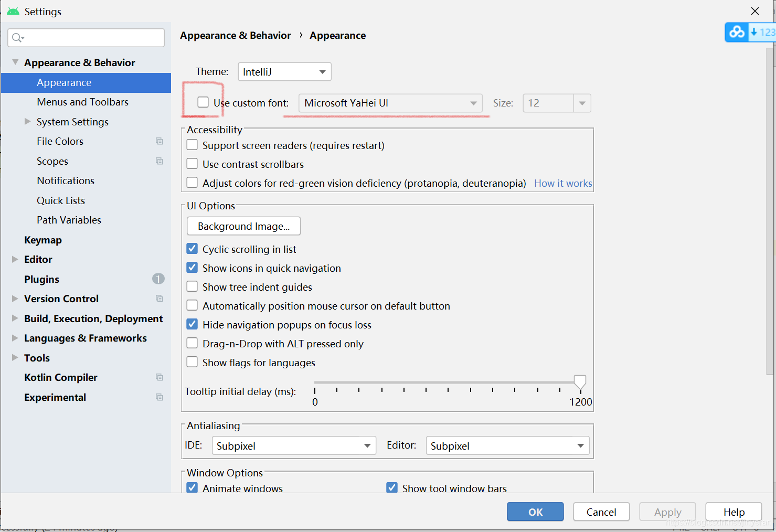Screen dimensions: 776x532
Task: Enable Drag-n-Drop with ALT pressed only
Action: pos(193,343)
